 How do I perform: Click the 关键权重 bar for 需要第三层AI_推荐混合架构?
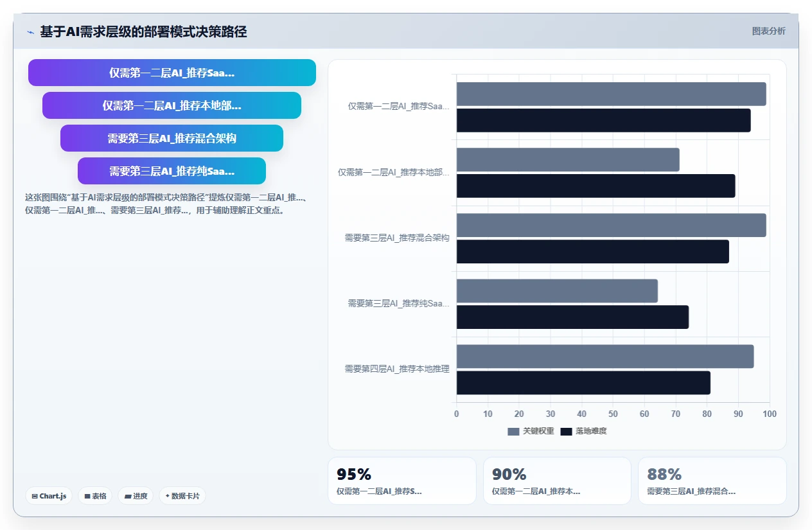[x=612, y=225]
